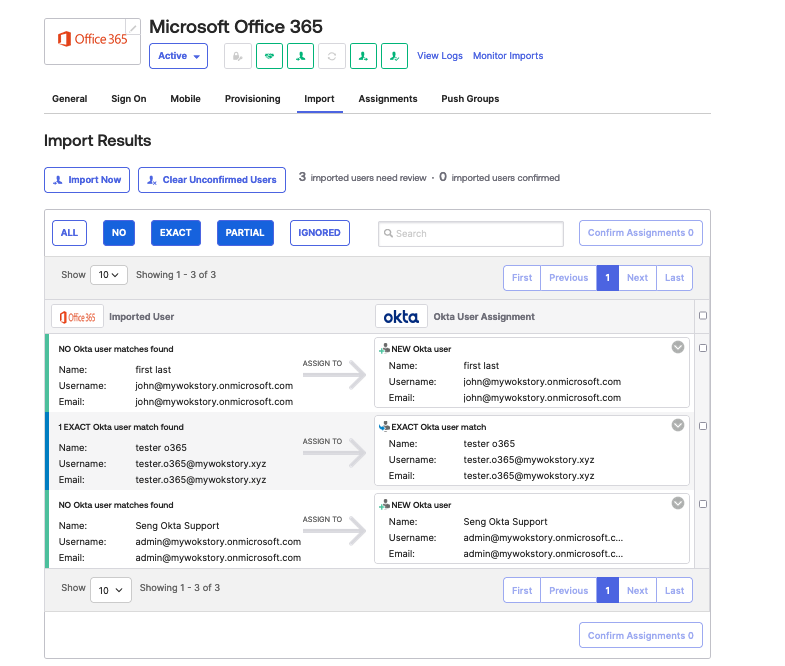Viewport: 785px width, 666px height.
Task: Click the bottom Confirm Assignments button
Action: point(641,635)
